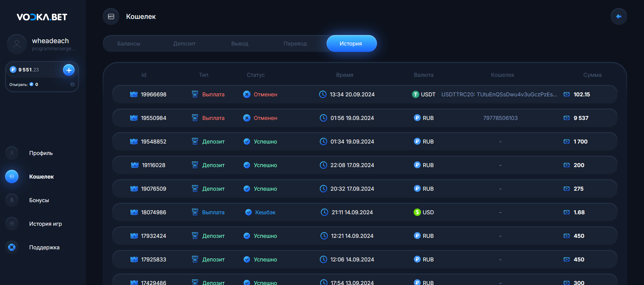The width and height of the screenshot is (644, 285).
Task: Click the amount 102.15
Action: point(582,94)
